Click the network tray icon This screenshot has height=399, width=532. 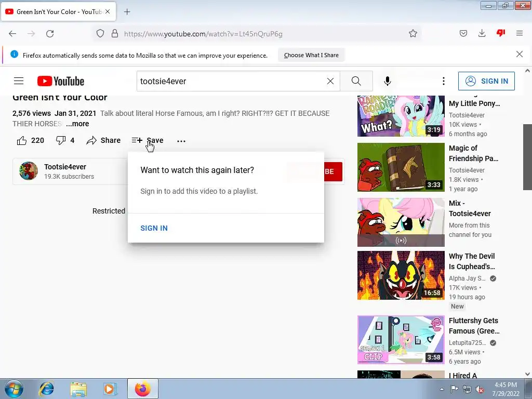467,389
